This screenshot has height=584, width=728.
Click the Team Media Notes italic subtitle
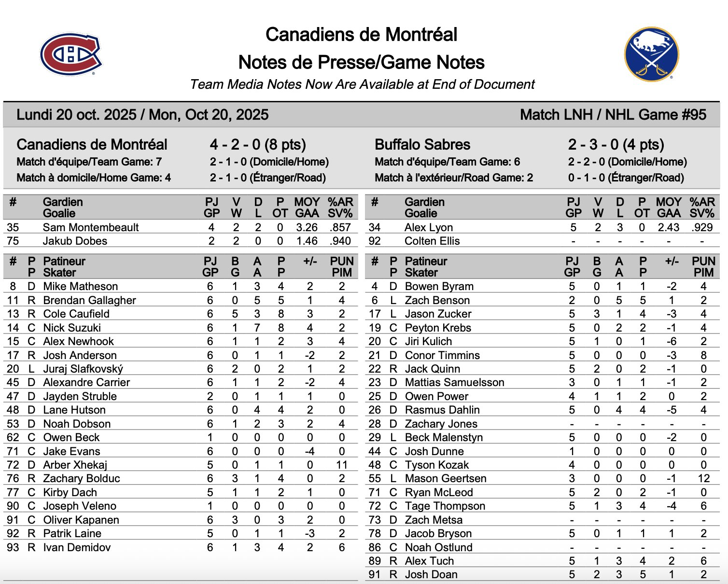[362, 84]
